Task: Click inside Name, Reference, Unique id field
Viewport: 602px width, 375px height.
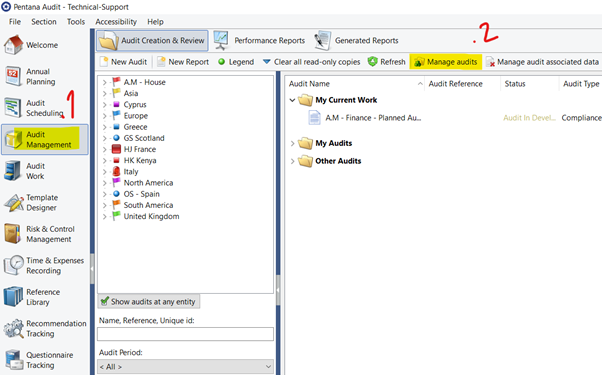Action: pos(185,334)
